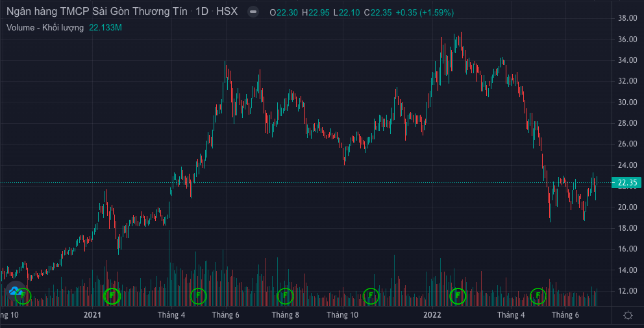Screen dimensions: 644x328
Task: Click the HSX exchange label
Action: 227,12
